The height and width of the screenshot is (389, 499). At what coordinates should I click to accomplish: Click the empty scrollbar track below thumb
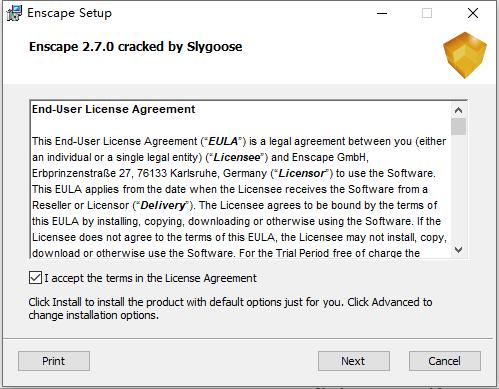pos(458,189)
